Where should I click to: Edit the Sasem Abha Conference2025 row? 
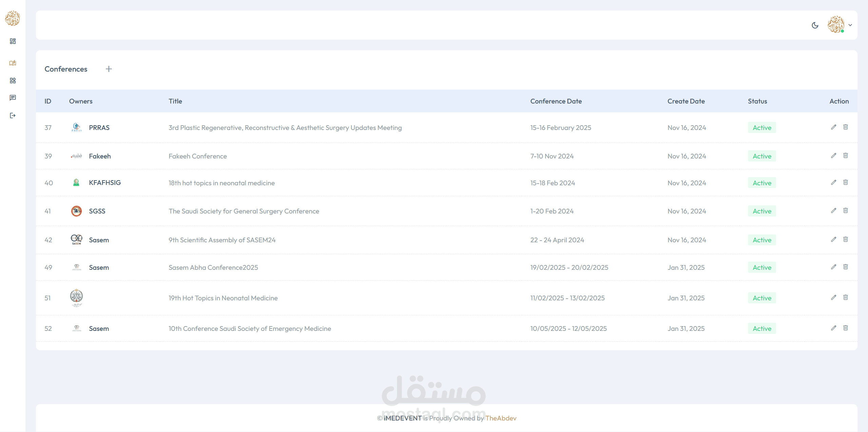(x=833, y=267)
